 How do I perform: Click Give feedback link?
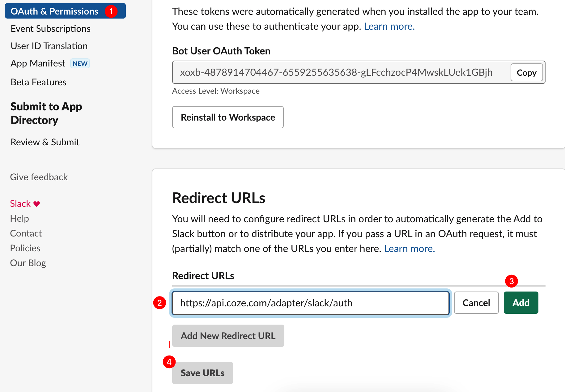[x=39, y=177]
